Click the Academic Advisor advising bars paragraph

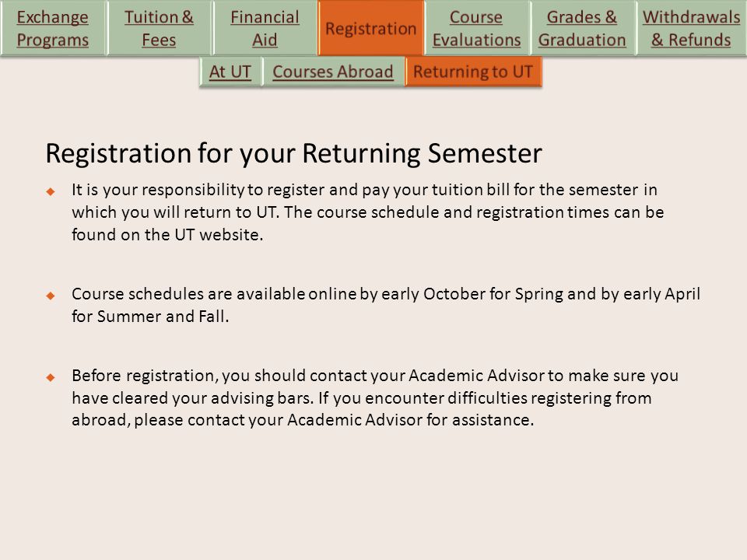point(375,397)
